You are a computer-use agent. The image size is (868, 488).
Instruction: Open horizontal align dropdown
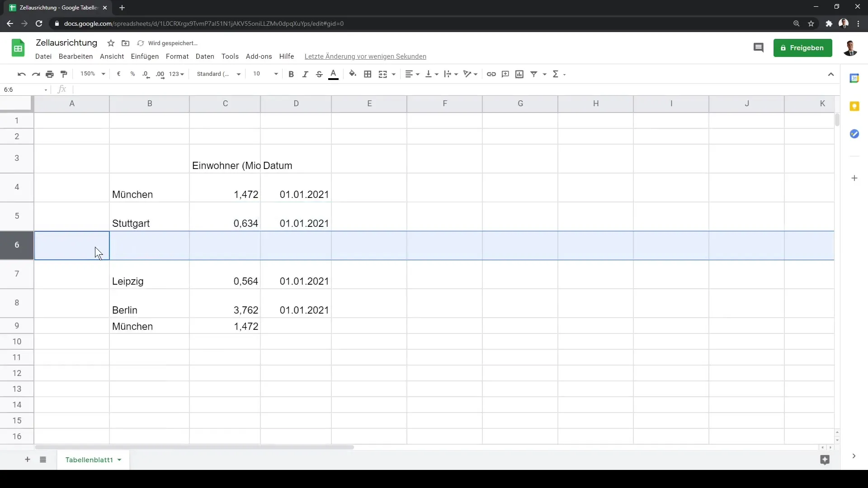click(x=412, y=74)
